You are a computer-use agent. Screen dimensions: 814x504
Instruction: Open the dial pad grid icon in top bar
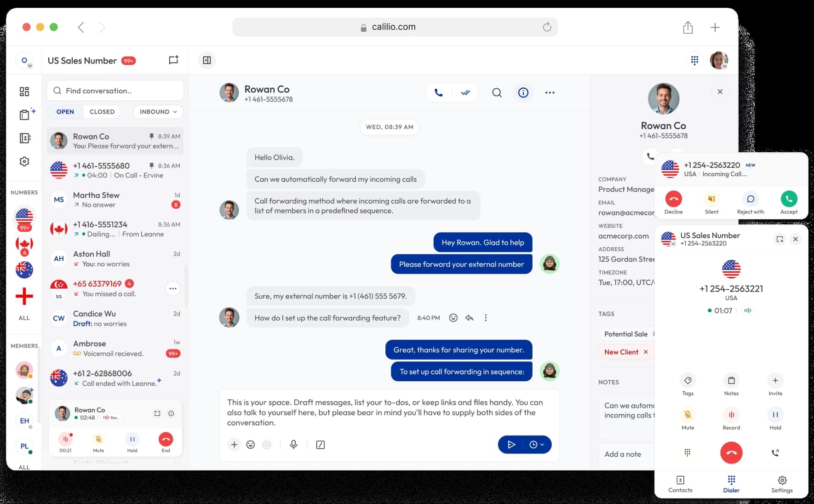click(694, 60)
